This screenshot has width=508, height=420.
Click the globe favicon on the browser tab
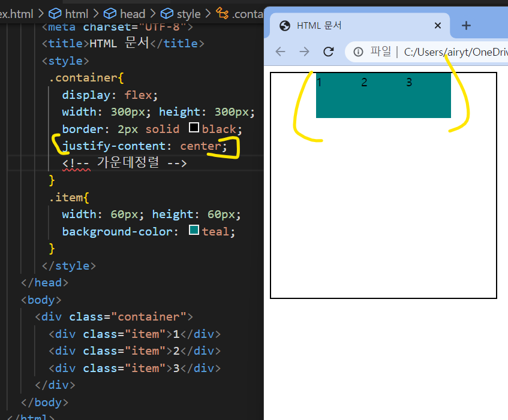[x=285, y=26]
